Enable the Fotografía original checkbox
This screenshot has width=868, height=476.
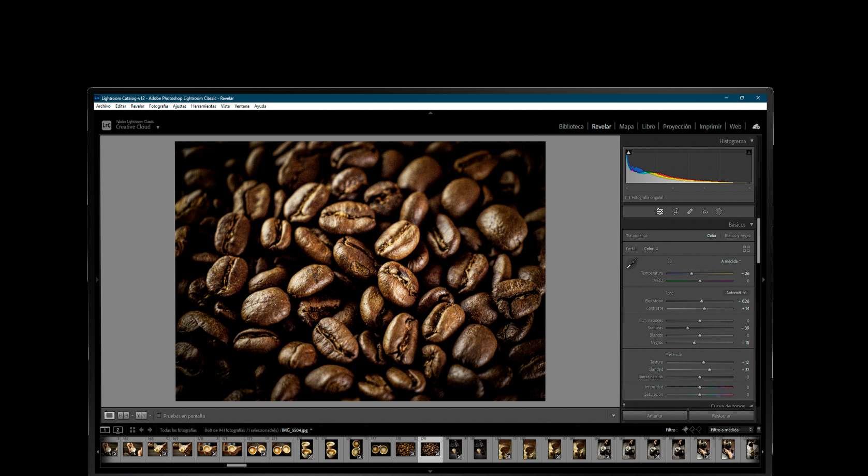click(627, 198)
